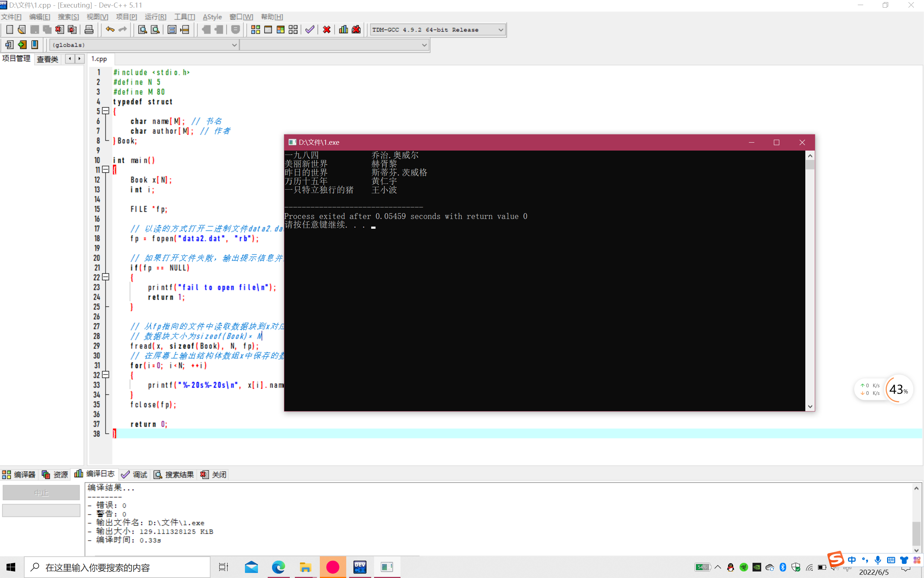
Task: Click the Compile icon with four colored squares
Action: pos(255,29)
